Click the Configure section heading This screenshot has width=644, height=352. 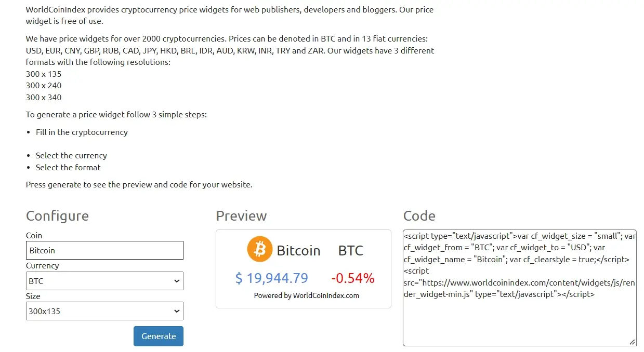(x=57, y=216)
